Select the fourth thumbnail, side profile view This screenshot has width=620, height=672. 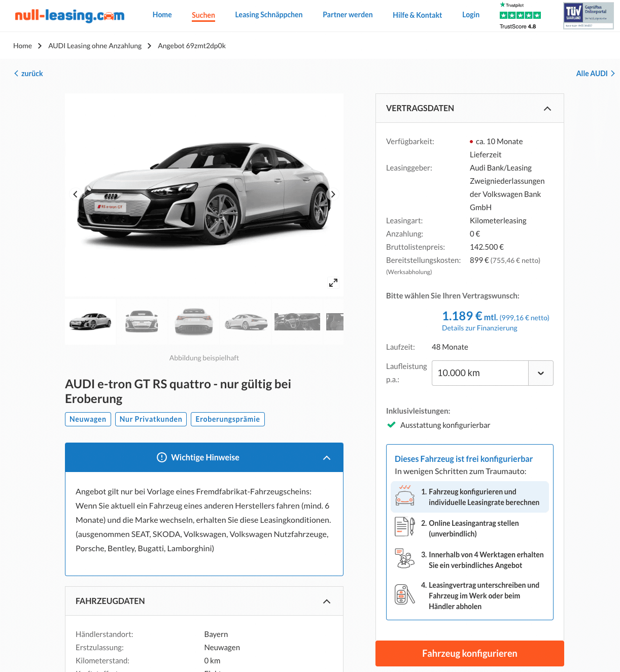click(246, 322)
